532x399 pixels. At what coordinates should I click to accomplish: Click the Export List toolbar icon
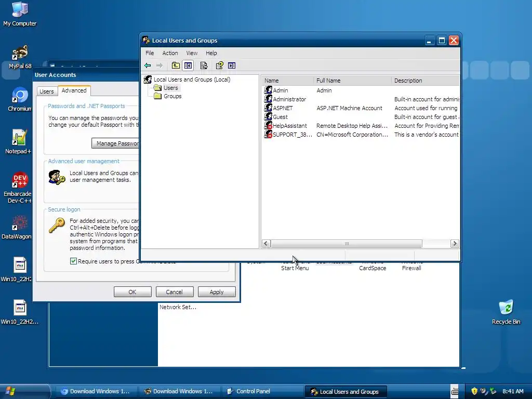[x=204, y=65]
